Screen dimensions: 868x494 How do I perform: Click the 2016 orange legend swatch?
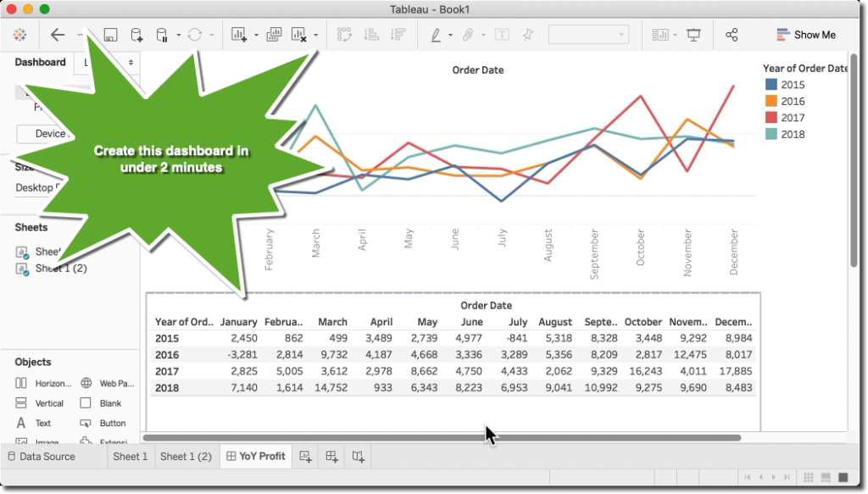pyautogui.click(x=771, y=101)
